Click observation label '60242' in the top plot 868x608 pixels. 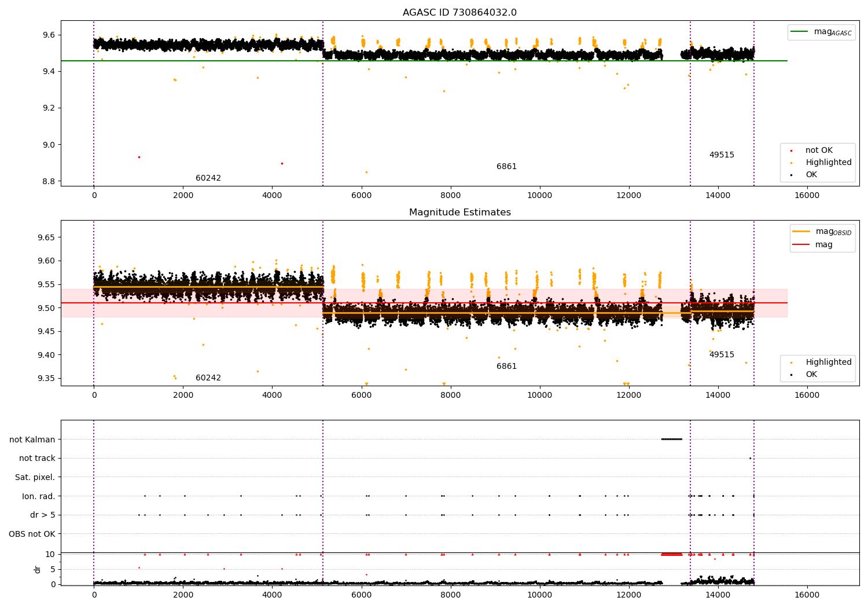point(208,178)
